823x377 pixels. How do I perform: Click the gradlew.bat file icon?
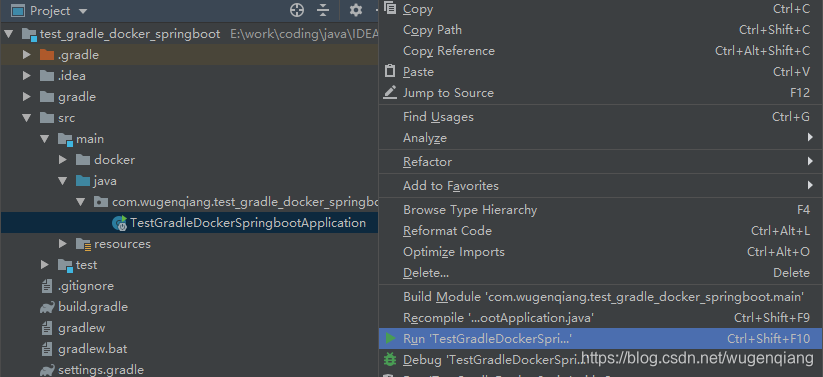[x=48, y=349]
